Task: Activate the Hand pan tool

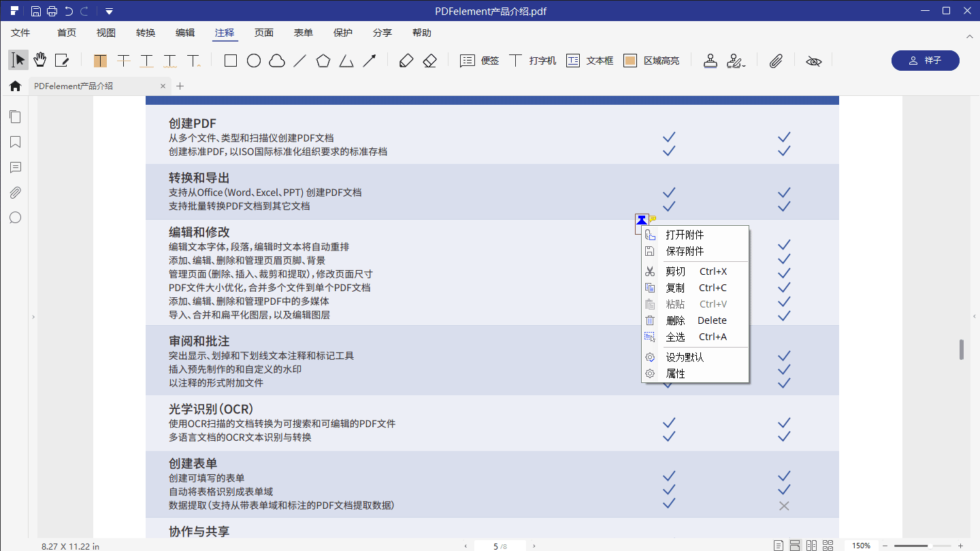Action: pyautogui.click(x=40, y=61)
